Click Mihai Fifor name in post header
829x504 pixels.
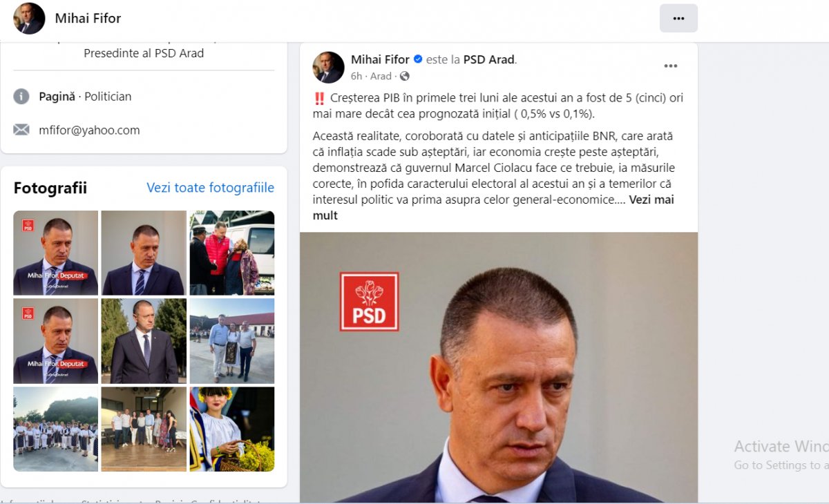click(x=380, y=59)
